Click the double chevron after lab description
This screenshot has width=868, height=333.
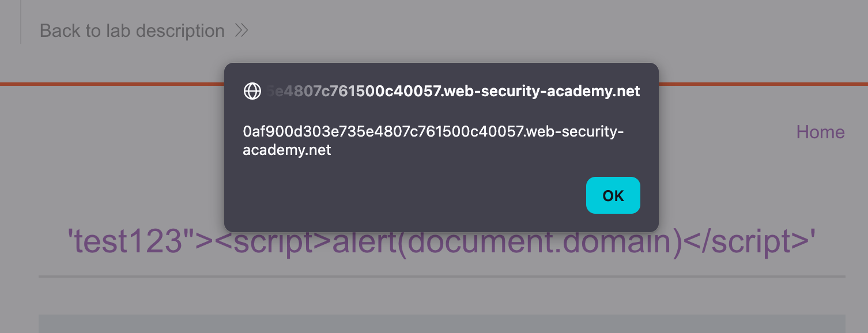click(x=241, y=31)
